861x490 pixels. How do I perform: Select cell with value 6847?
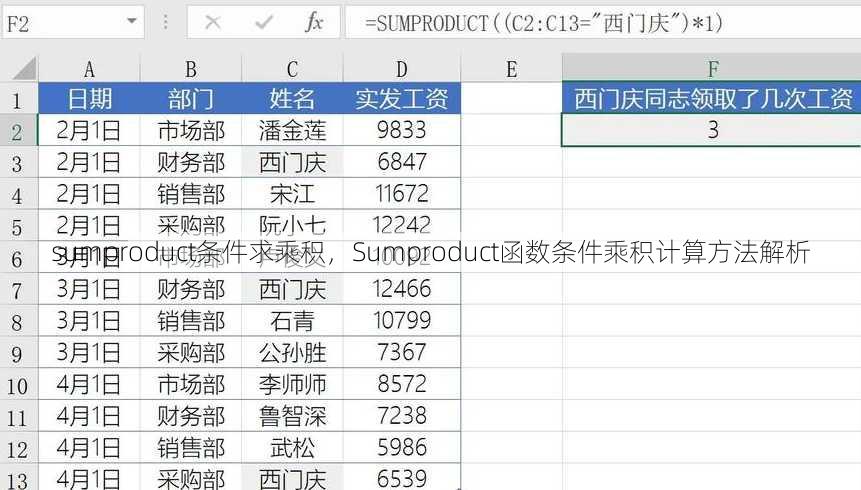pyautogui.click(x=401, y=162)
